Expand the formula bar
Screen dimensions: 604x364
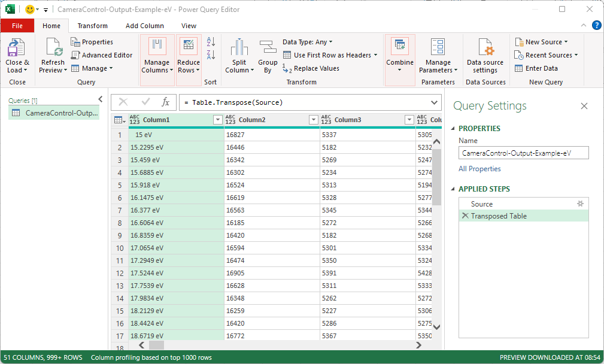coord(434,102)
